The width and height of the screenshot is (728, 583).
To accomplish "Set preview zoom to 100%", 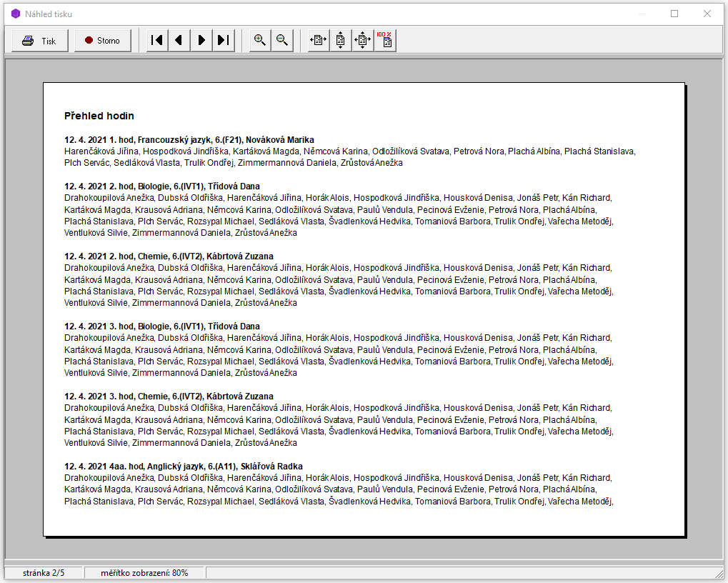I will 385,41.
